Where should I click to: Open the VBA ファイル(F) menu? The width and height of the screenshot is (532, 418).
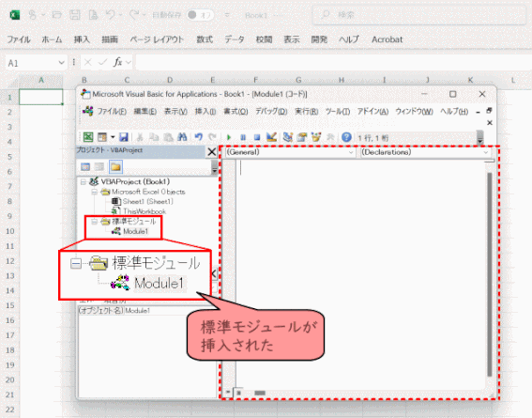click(x=112, y=112)
